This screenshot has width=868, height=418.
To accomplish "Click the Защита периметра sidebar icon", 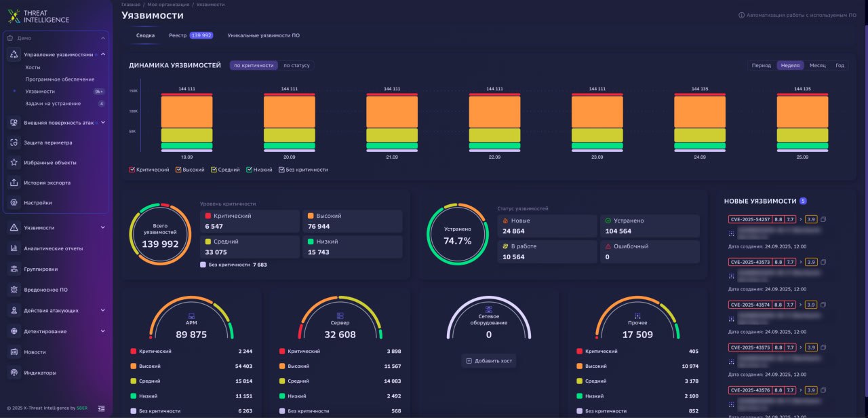I will pos(14,142).
